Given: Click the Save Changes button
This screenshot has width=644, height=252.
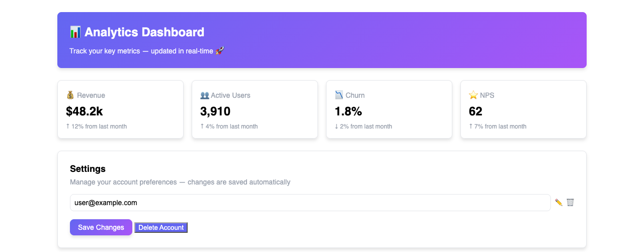Looking at the screenshot, I should tap(101, 227).
